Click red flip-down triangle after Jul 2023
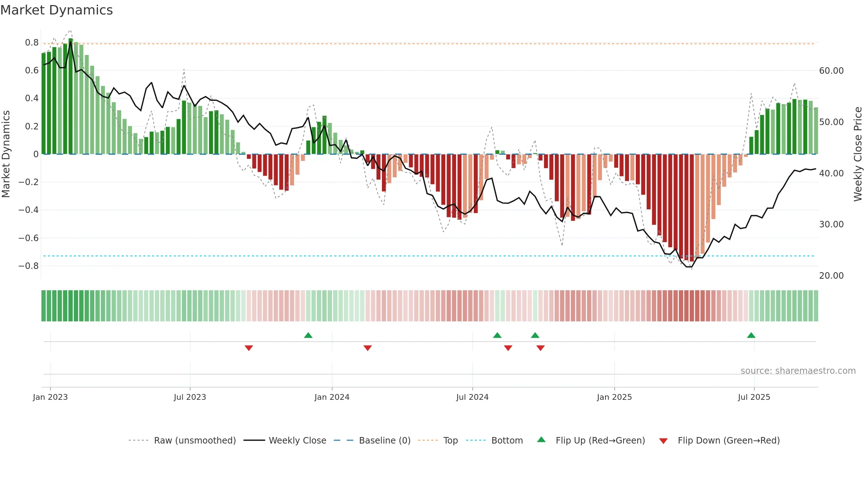This screenshot has width=868, height=488. 249,348
